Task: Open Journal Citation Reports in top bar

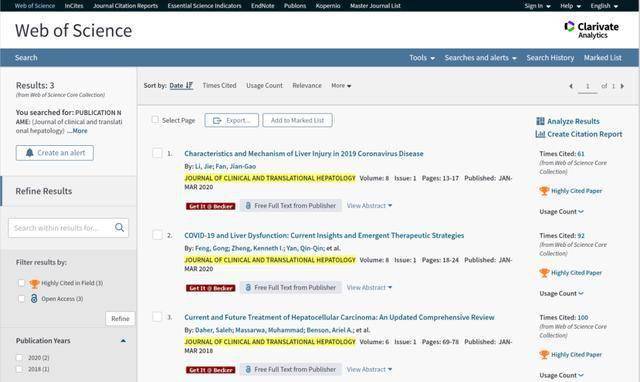Action: pos(125,6)
